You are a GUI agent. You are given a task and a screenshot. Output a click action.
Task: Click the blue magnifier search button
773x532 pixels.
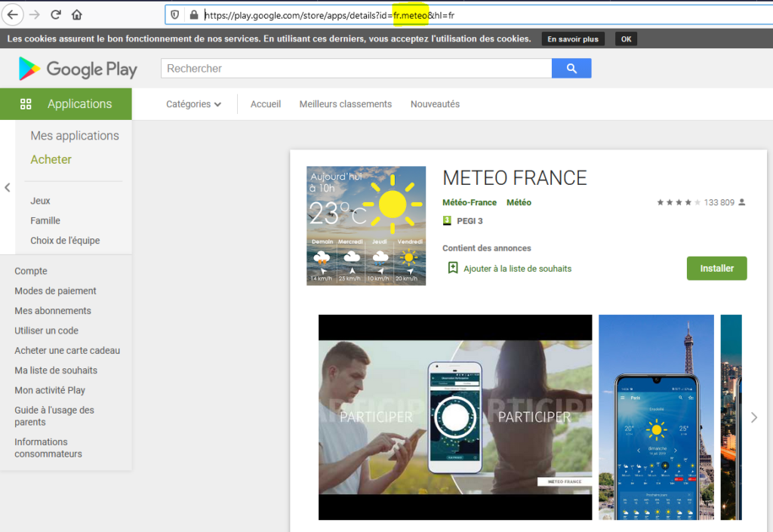click(x=571, y=69)
